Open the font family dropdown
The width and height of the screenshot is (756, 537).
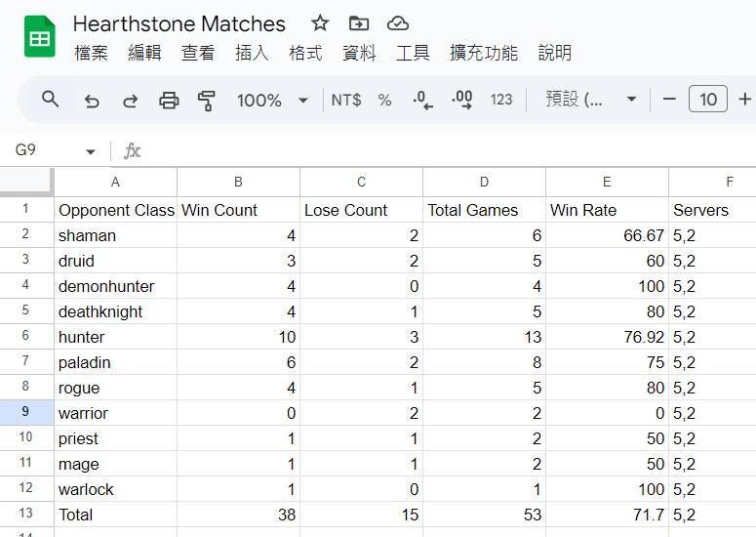(x=591, y=100)
